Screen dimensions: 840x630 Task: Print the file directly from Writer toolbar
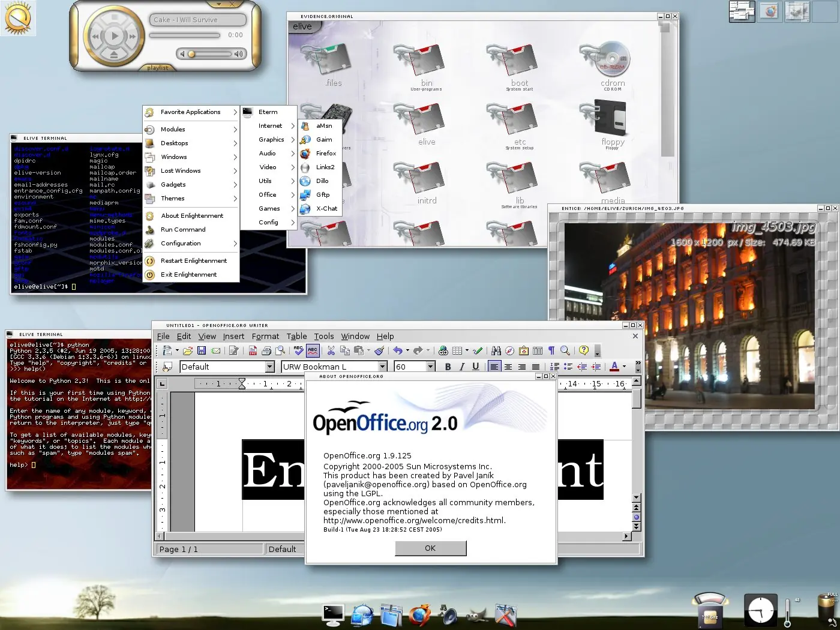click(x=266, y=350)
